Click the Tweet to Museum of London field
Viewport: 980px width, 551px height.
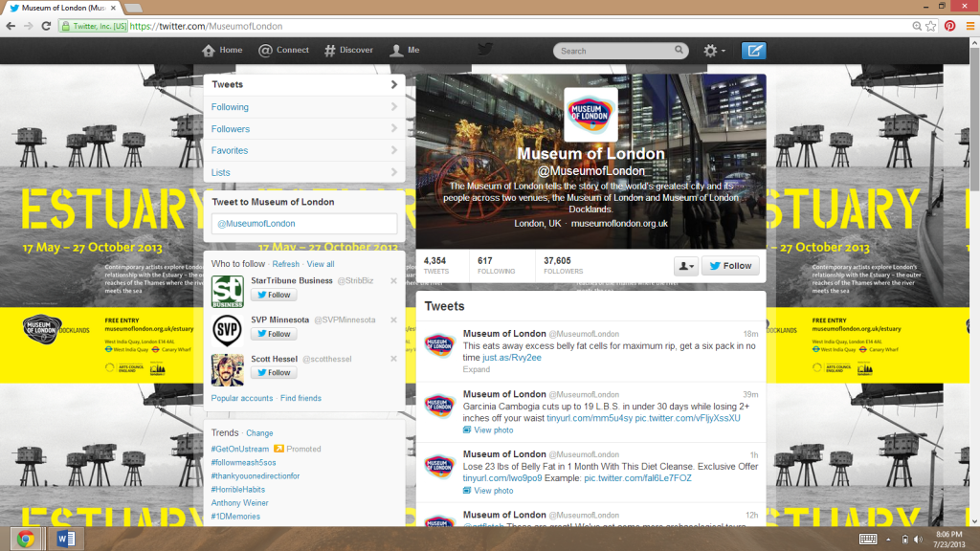(x=304, y=224)
